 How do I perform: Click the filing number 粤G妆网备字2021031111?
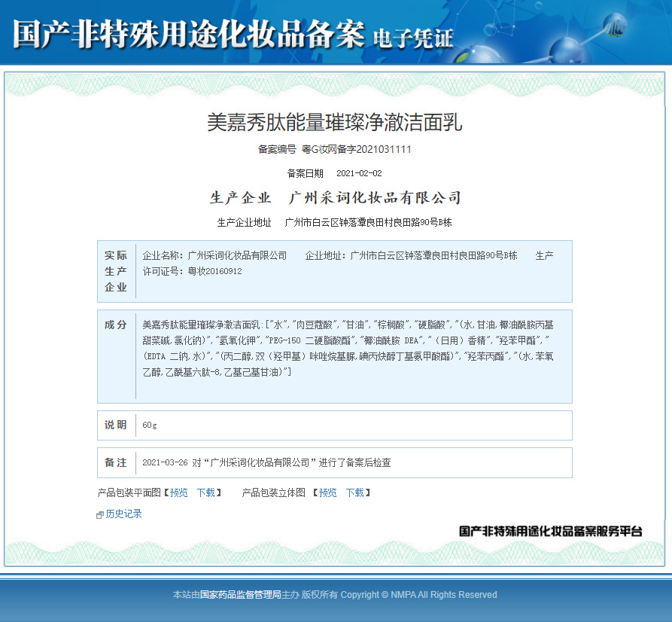click(357, 149)
